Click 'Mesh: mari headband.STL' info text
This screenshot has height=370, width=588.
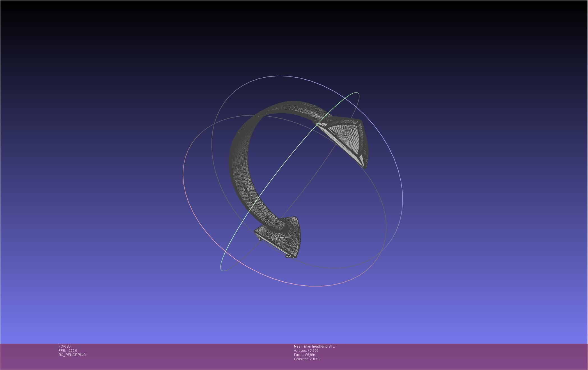[314, 346]
